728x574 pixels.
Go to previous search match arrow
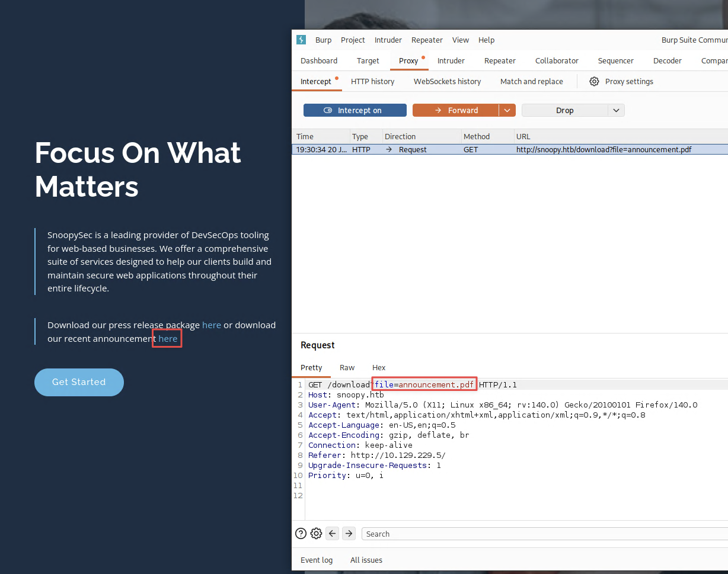333,534
